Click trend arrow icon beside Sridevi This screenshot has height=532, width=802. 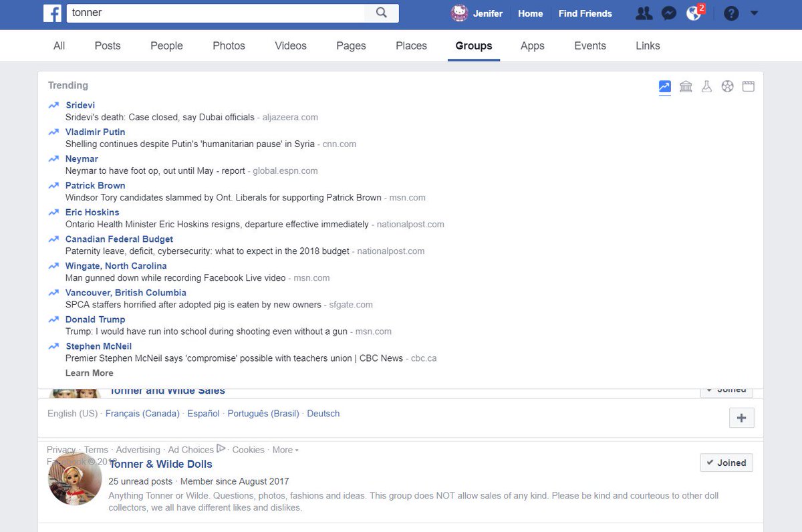(53, 105)
